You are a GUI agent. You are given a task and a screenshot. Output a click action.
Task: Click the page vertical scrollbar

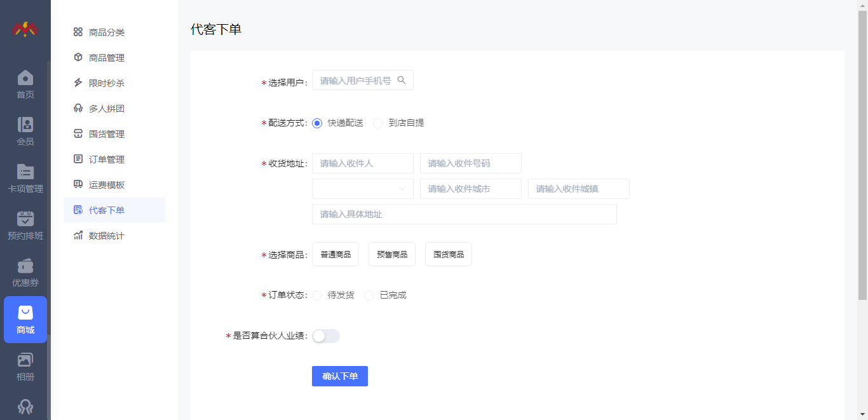click(x=862, y=155)
